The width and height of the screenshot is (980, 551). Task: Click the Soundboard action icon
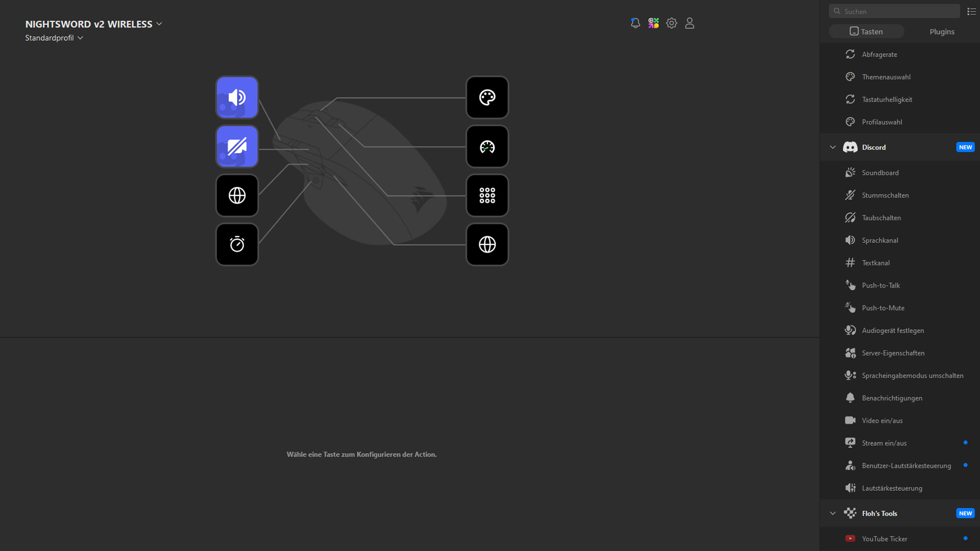850,172
